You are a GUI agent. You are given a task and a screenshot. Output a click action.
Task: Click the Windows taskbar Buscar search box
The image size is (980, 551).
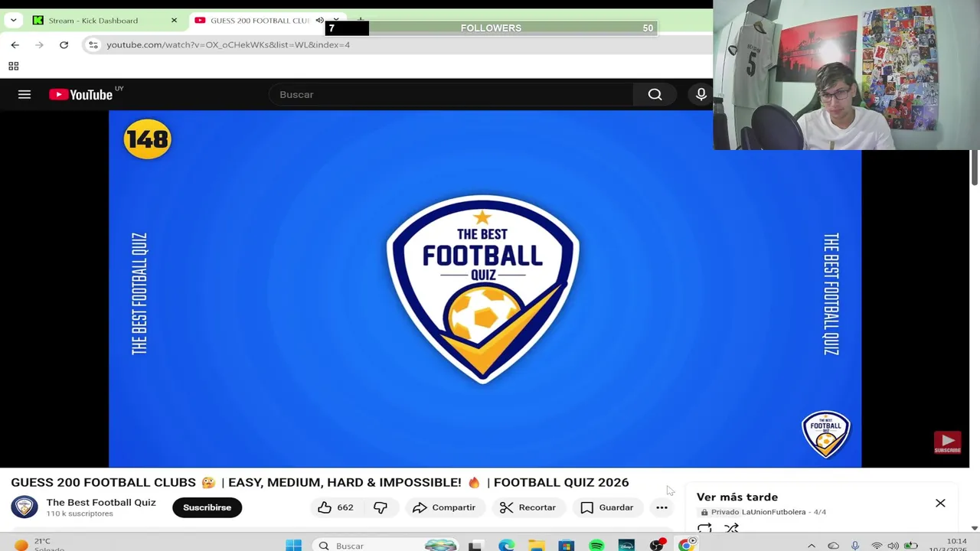[387, 545]
